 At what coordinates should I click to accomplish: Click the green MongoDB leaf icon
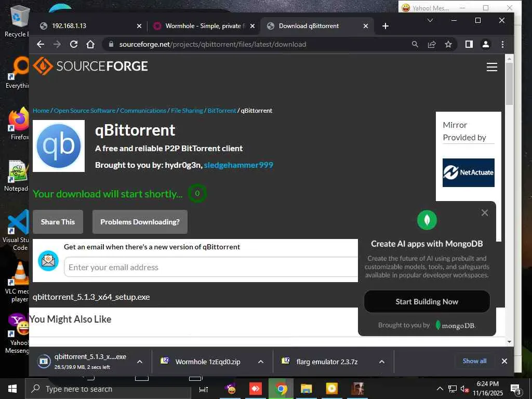[427, 220]
